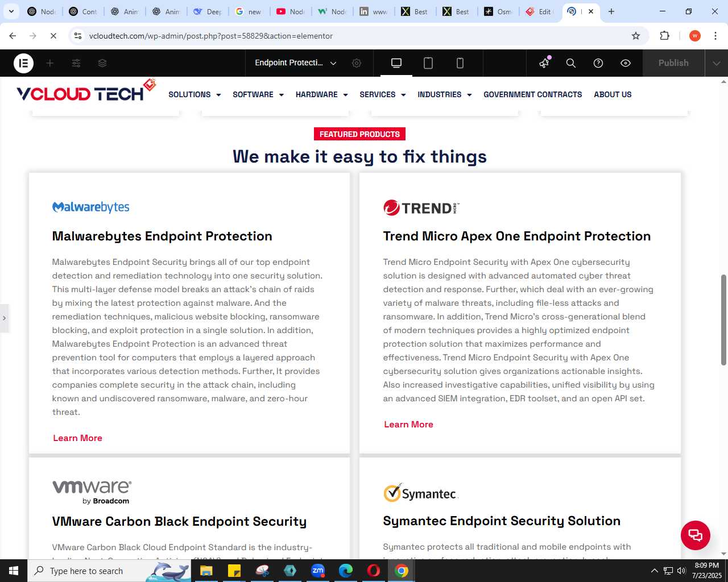Preview changes with the eye icon
Screen dimensions: 728x582
pos(626,63)
